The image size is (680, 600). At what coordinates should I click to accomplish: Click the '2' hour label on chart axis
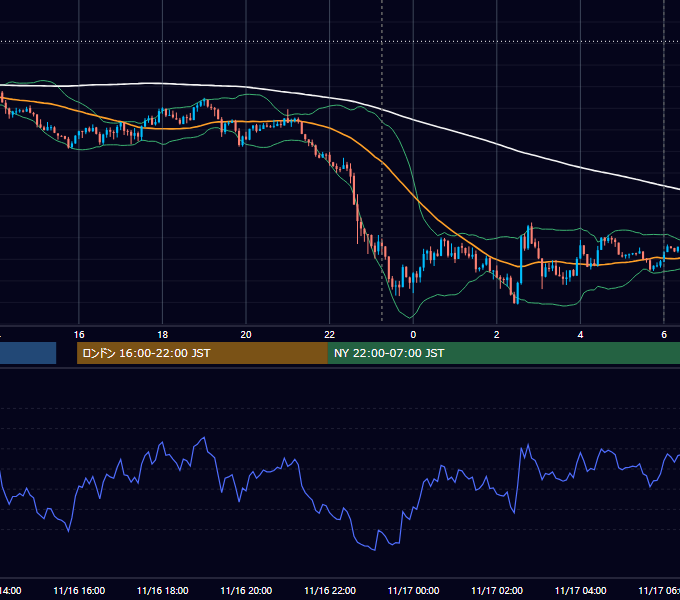497,335
